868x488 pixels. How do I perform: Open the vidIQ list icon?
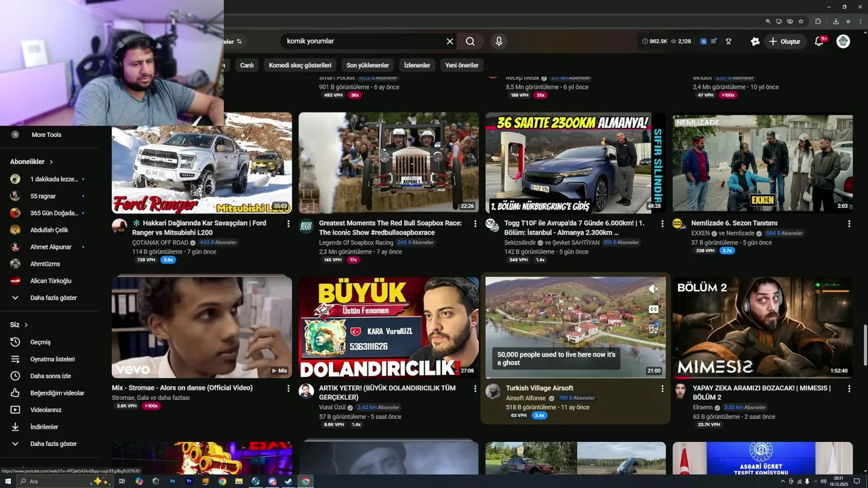click(x=715, y=41)
